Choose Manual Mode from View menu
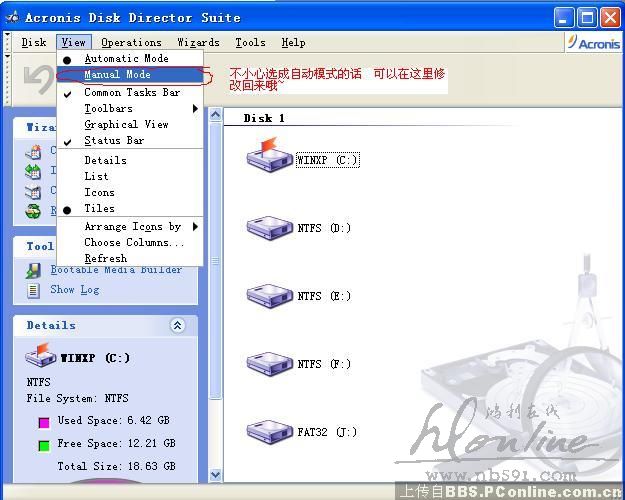Viewport: 625px width, 500px height. point(117,75)
